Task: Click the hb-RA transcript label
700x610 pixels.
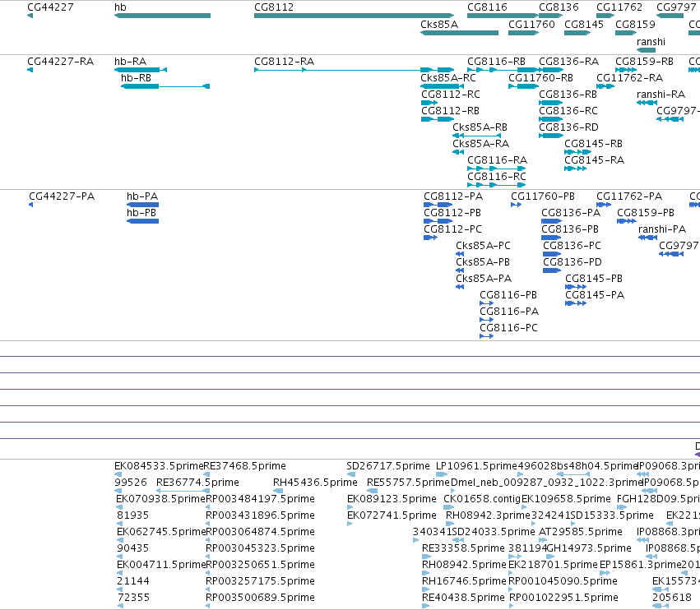Action: [130, 62]
